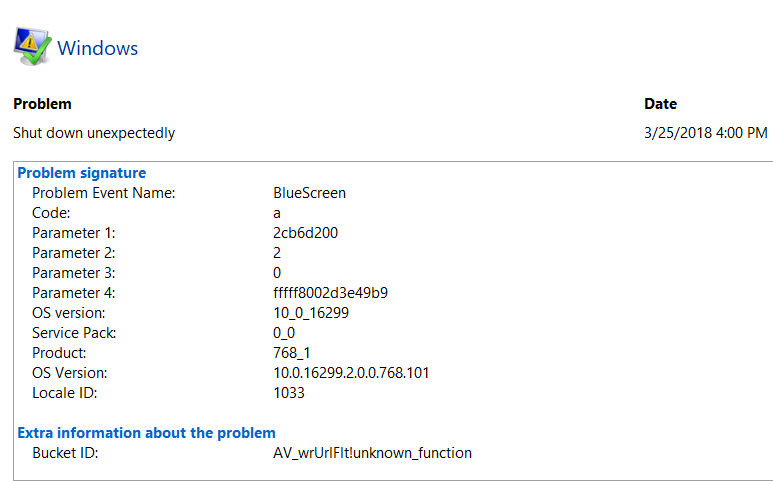This screenshot has width=773, height=481.
Task: Select the Product value 768_1
Action: (292, 353)
